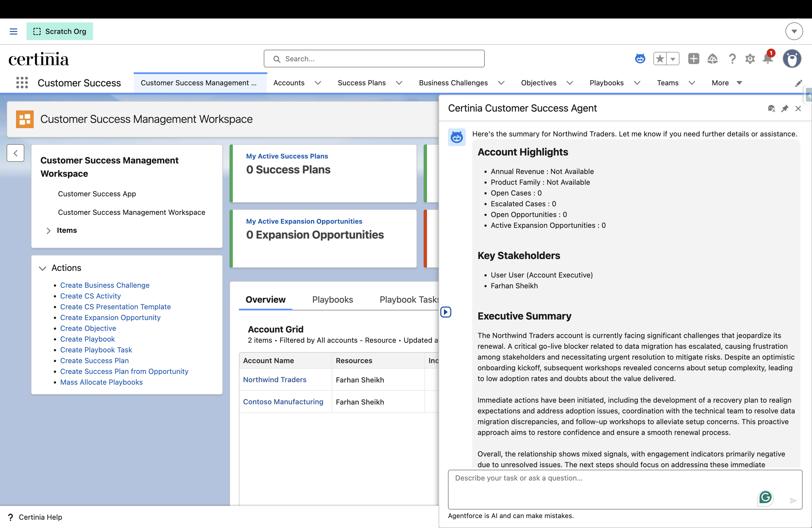Screen dimensions: 812x528
Task: Click the Scratch Org badge
Action: click(x=60, y=31)
